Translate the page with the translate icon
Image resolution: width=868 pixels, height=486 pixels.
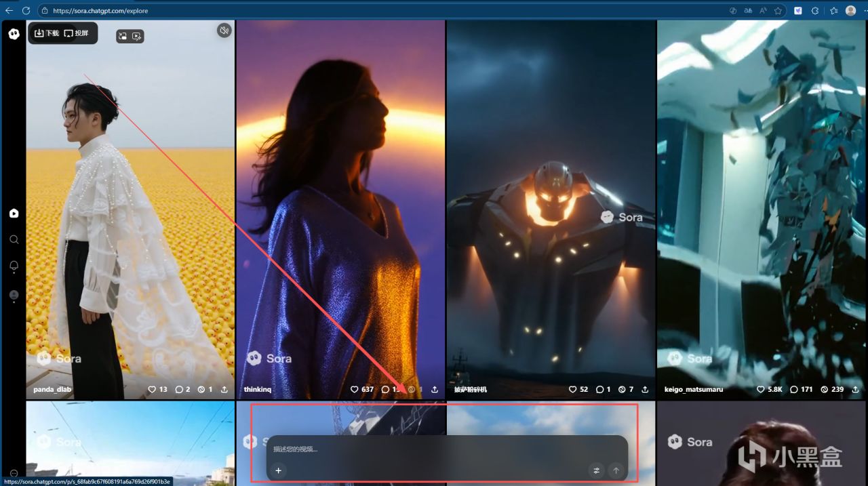click(748, 11)
